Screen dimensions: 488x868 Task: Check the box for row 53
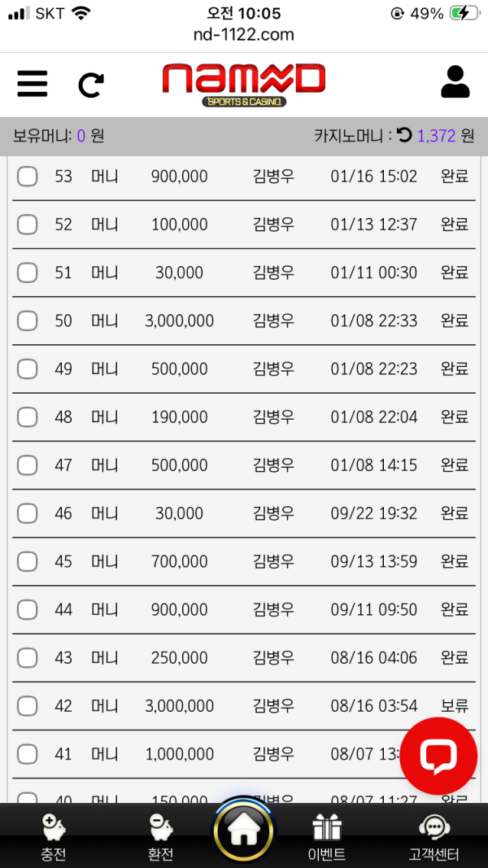(28, 177)
